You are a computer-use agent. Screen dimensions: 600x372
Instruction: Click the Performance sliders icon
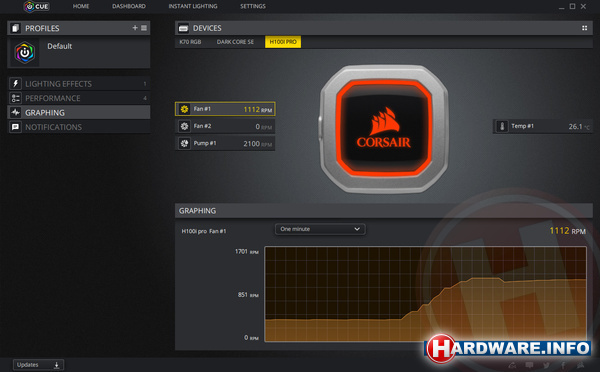[x=15, y=98]
